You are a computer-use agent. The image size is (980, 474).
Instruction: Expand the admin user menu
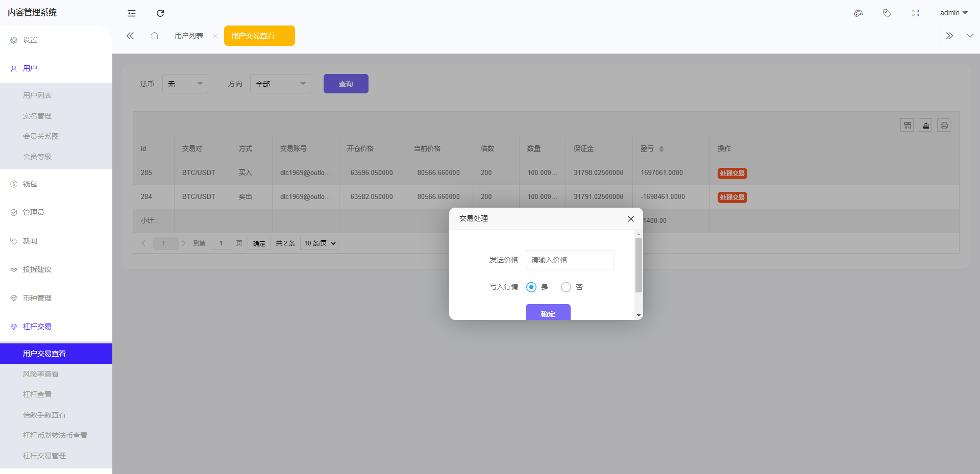click(x=953, y=13)
